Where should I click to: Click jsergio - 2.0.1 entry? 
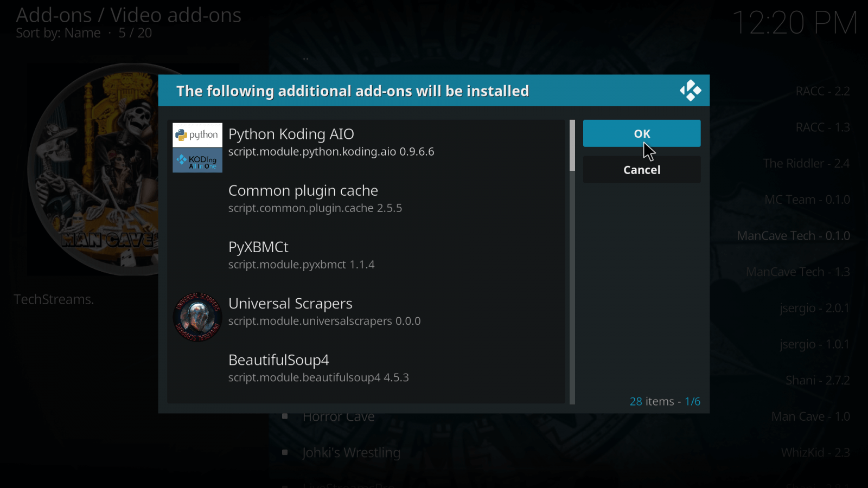[814, 308]
